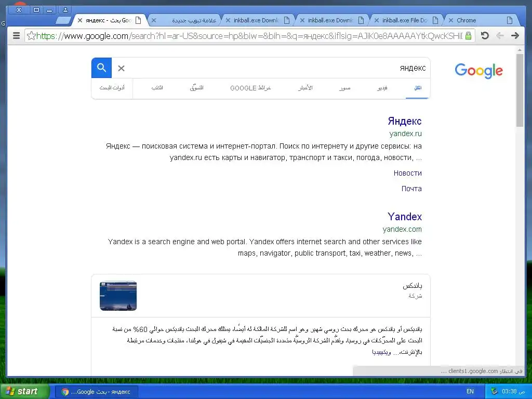This screenshot has width=532, height=399.
Task: Click the address bar URL
Action: click(x=249, y=36)
